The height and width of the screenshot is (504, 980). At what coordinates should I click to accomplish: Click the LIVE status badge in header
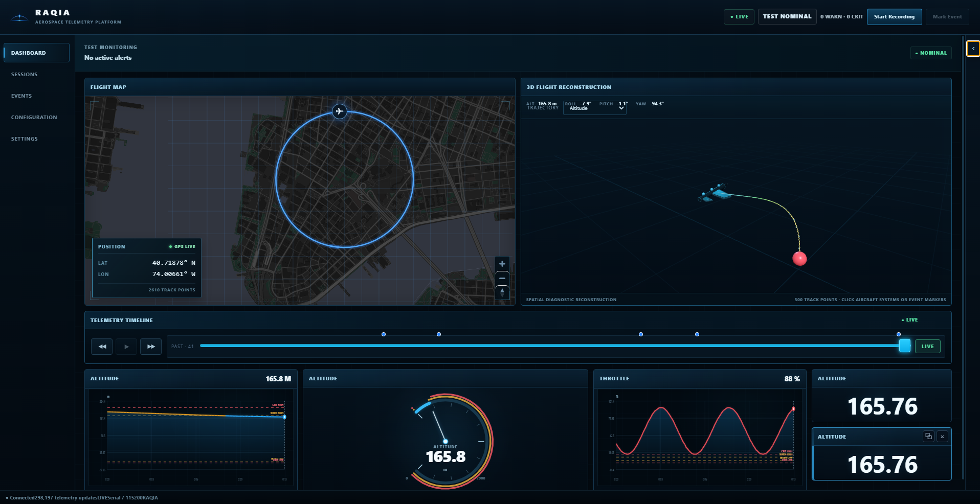coord(739,17)
